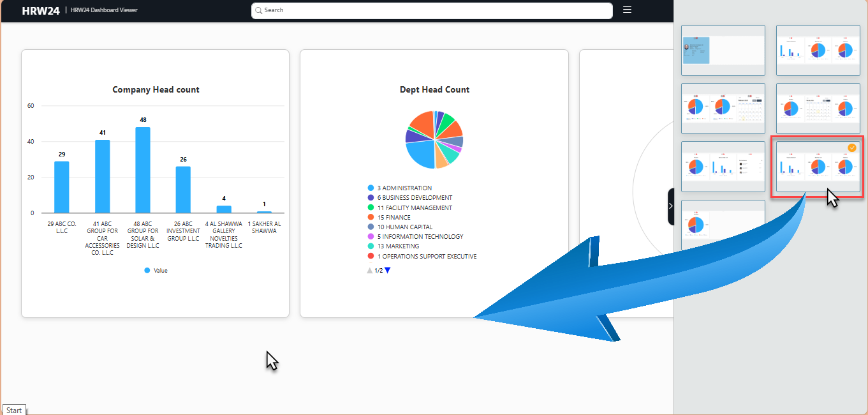The height and width of the screenshot is (415, 868).
Task: Toggle the 10 HUMAN CAPITAL legend entry
Action: pos(404,227)
